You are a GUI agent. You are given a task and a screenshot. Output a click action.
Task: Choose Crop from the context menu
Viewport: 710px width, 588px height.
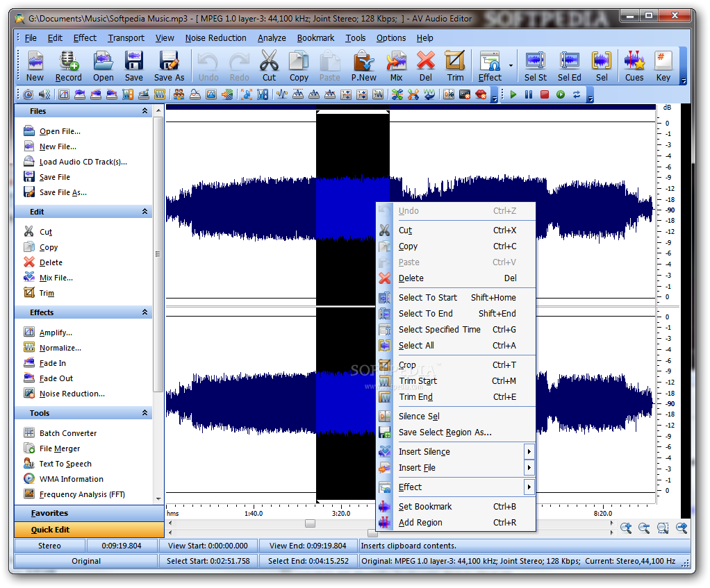click(456, 365)
